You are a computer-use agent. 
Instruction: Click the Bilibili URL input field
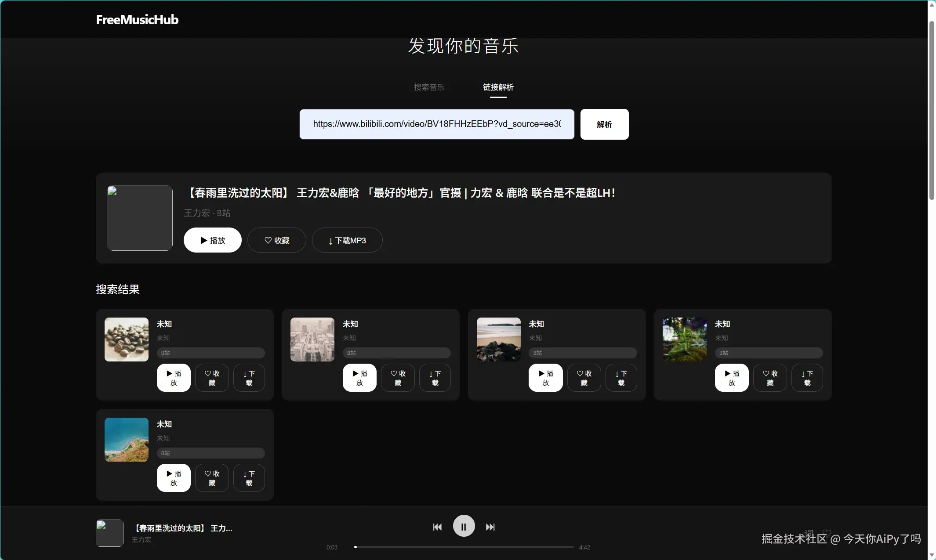click(436, 124)
